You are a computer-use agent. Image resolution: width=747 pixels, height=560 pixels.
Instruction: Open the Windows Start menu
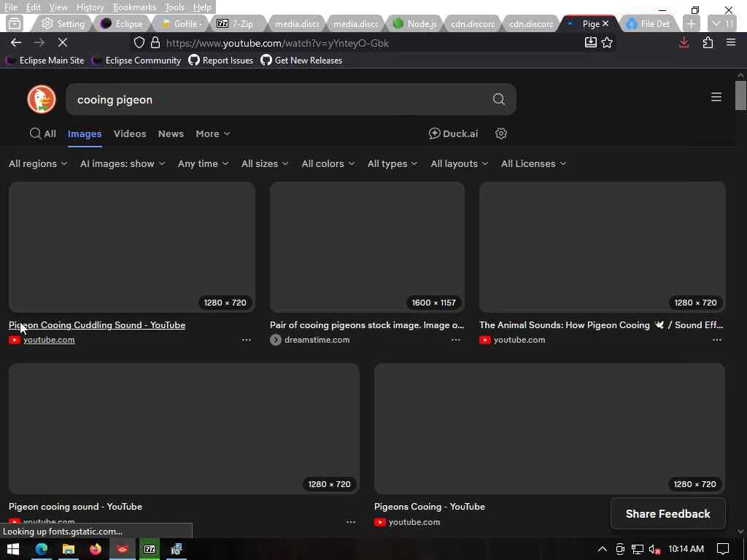[13, 549]
